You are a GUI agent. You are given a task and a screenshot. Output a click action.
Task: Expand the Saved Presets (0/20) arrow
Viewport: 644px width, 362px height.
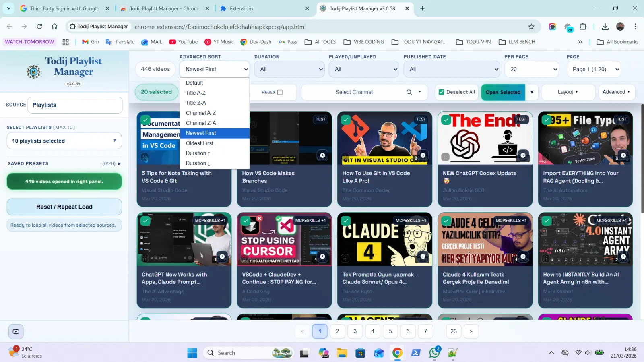119,164
